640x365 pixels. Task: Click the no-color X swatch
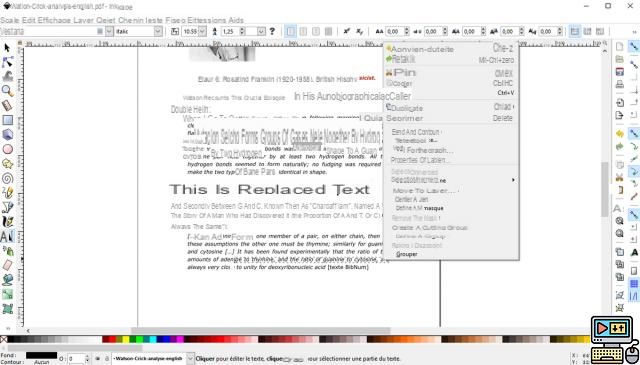pos(4,339)
